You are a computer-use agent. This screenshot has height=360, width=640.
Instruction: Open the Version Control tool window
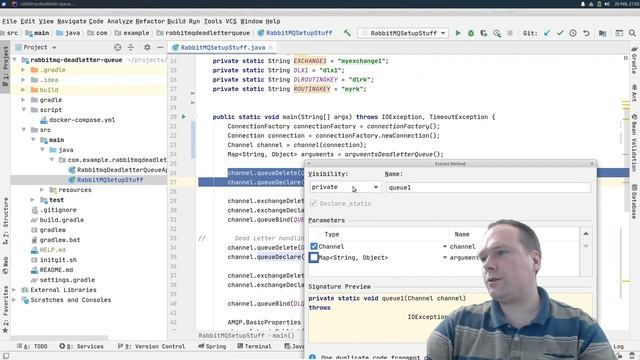[151, 346]
